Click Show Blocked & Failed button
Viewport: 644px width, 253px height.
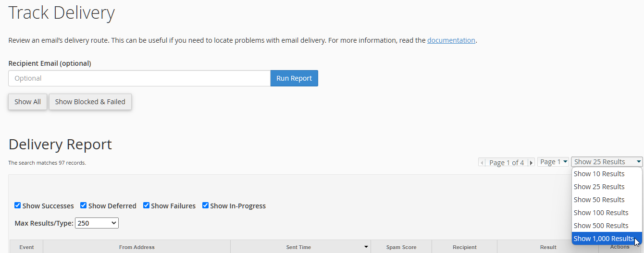pos(90,102)
